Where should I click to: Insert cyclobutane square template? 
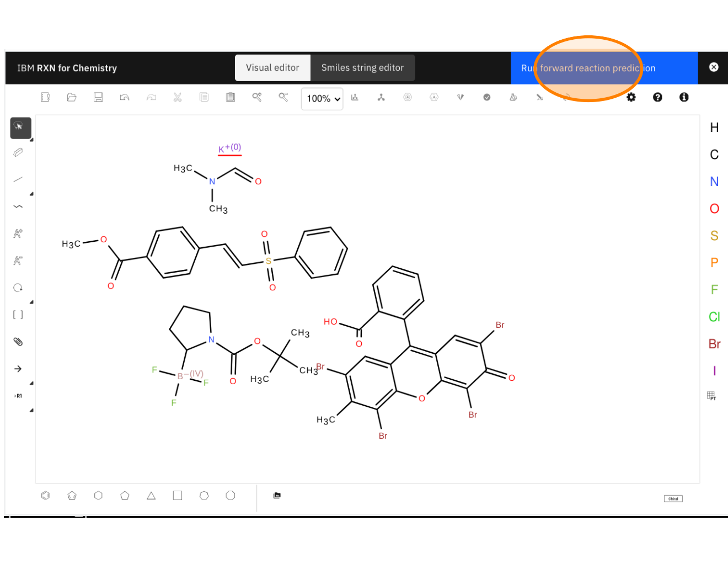point(178,496)
